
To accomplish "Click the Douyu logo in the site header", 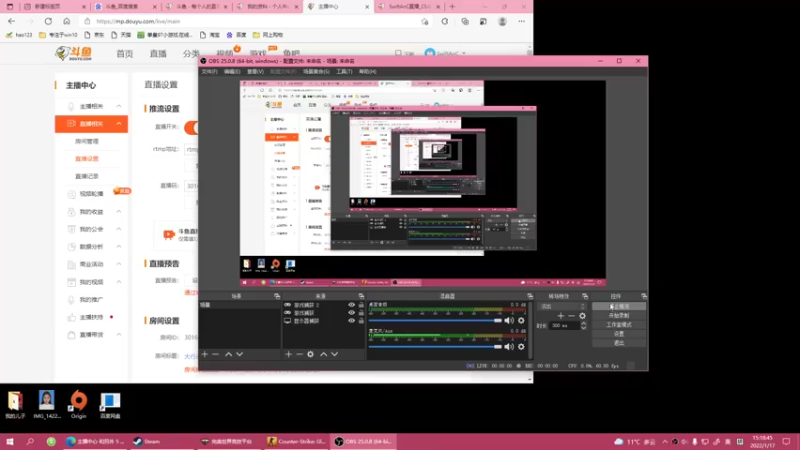I will [74, 53].
